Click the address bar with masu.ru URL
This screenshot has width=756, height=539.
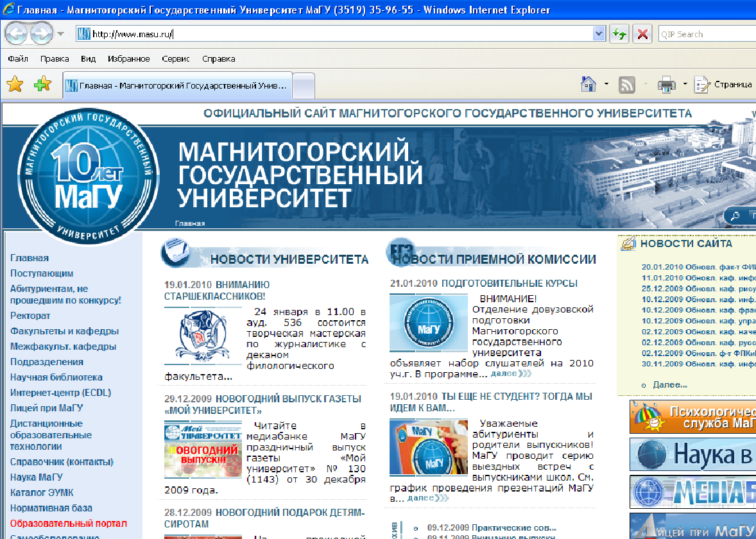[x=334, y=34]
